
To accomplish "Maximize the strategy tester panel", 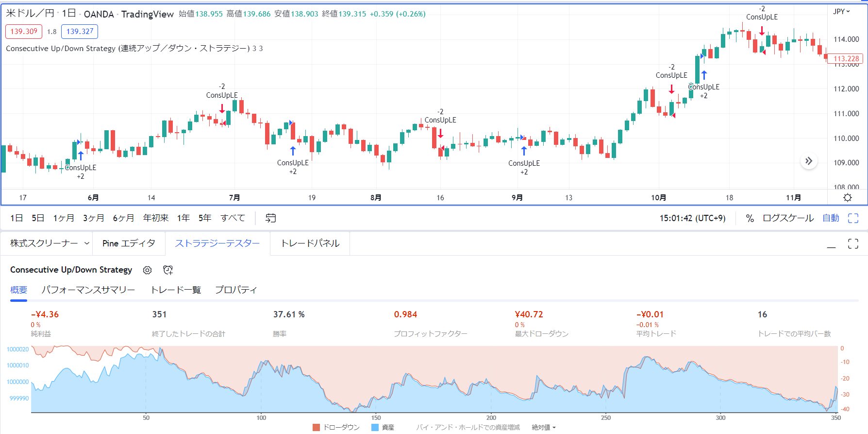I will [x=853, y=243].
